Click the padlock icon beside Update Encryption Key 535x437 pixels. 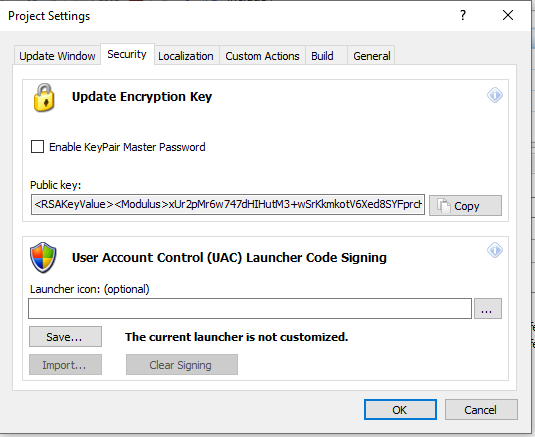click(x=44, y=98)
